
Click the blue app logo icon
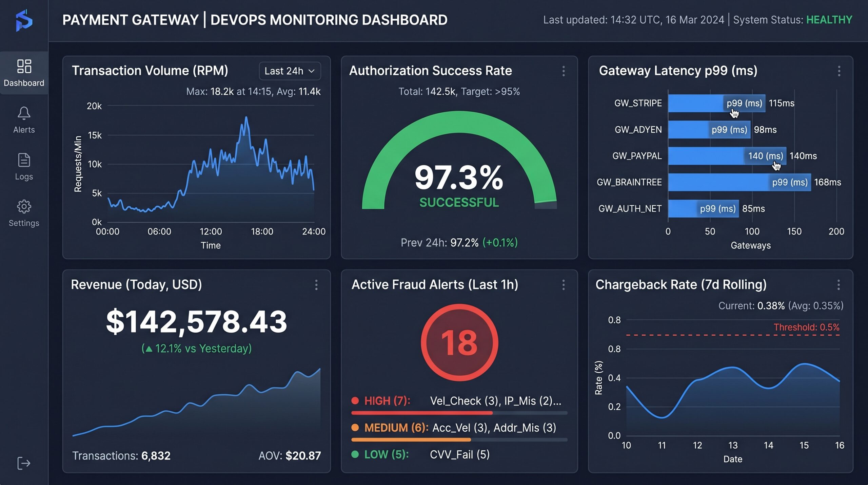pos(24,20)
